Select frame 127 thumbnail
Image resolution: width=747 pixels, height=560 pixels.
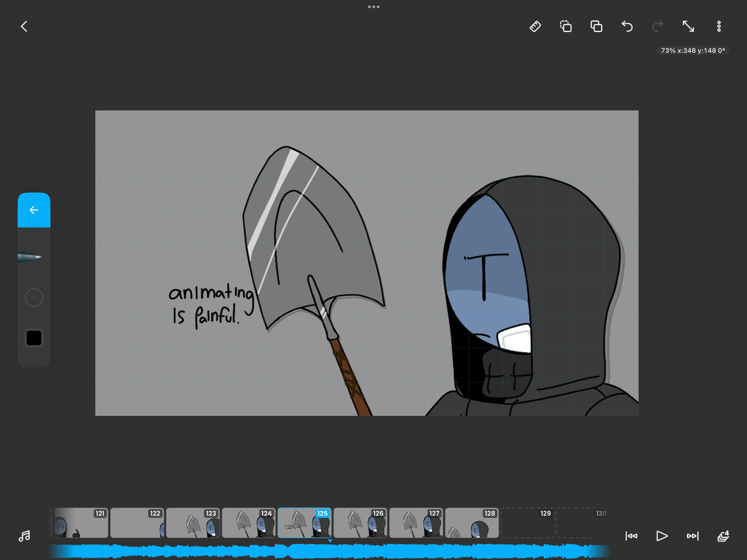click(416, 523)
